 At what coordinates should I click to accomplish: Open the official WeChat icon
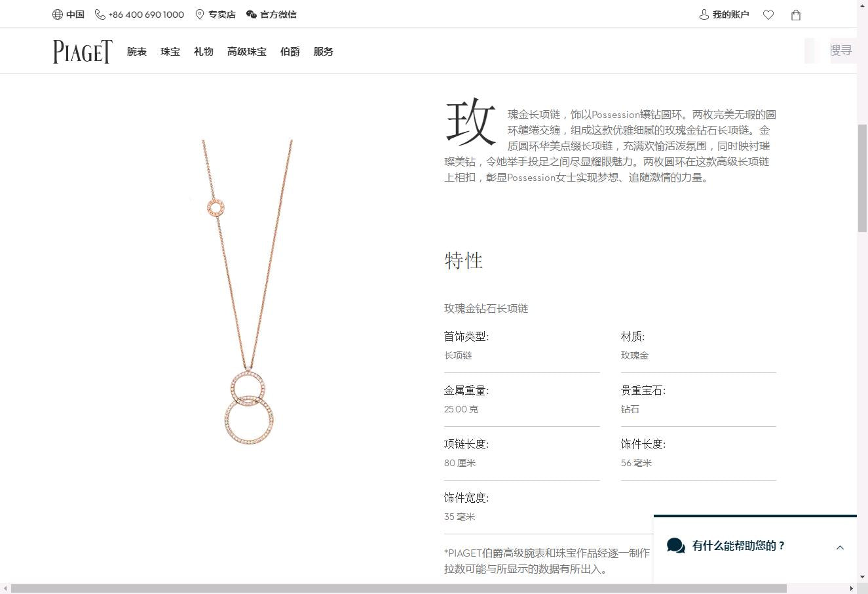(252, 14)
